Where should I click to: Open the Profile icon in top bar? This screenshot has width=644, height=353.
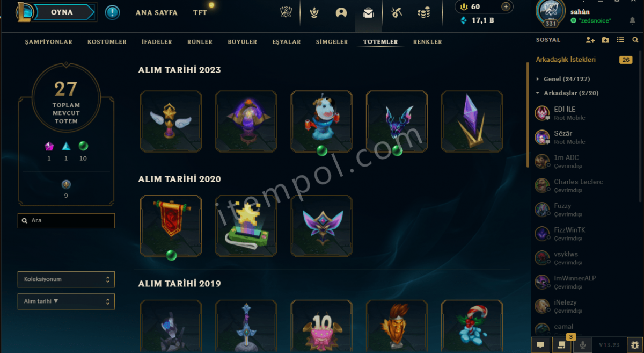click(341, 12)
